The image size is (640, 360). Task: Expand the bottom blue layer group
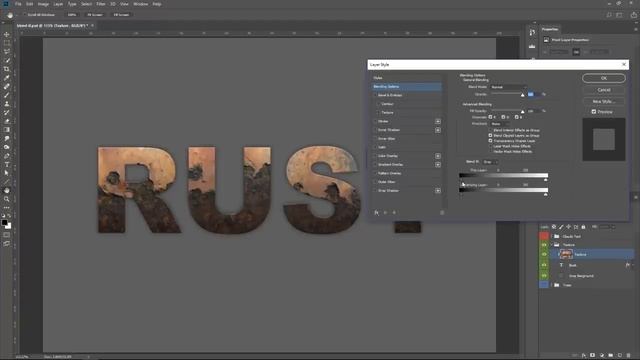551,285
